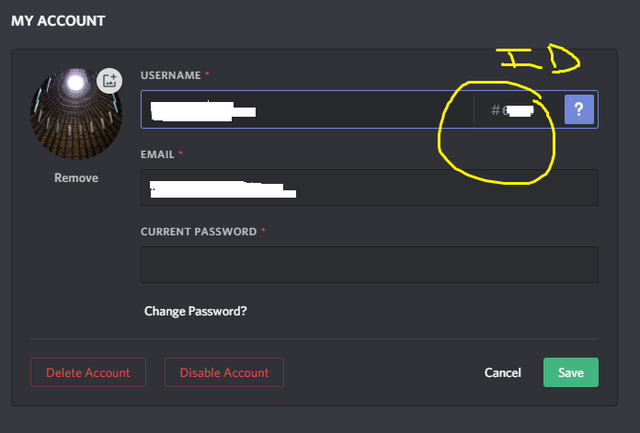Click the EMAIL field label

click(157, 154)
